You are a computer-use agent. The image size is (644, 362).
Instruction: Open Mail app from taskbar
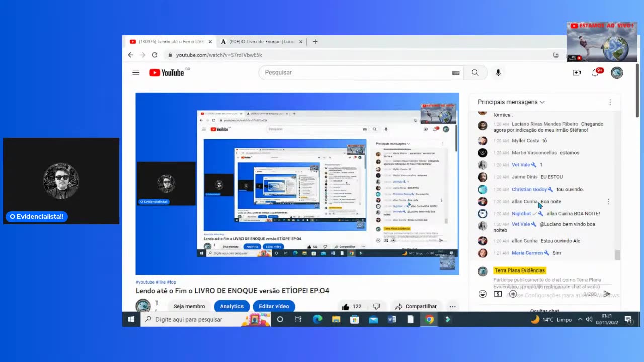373,319
